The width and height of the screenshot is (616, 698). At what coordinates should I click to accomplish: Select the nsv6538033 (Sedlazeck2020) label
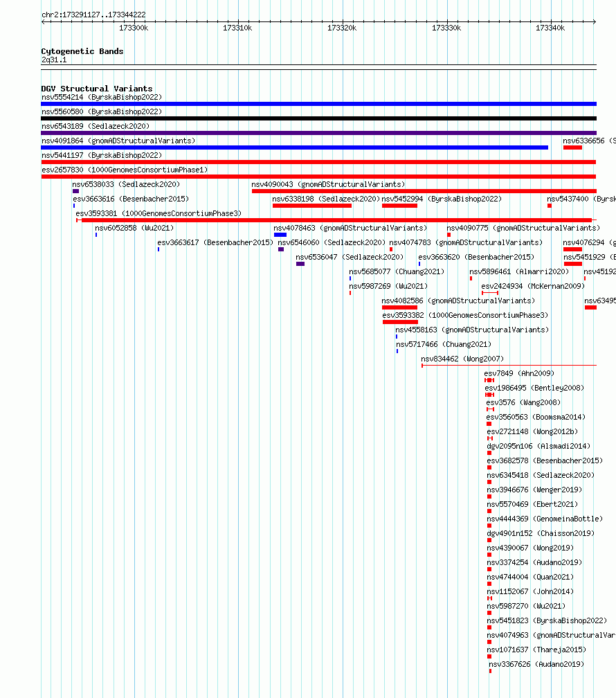[x=126, y=184]
